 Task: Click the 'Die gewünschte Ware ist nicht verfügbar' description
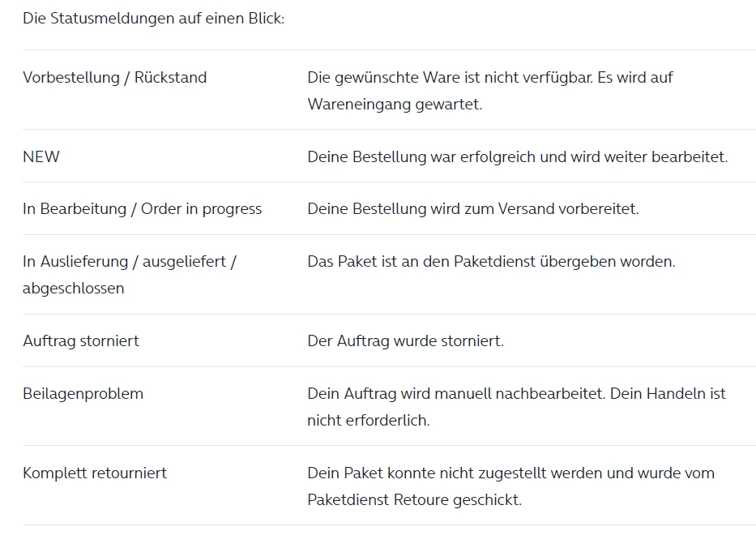point(450,78)
